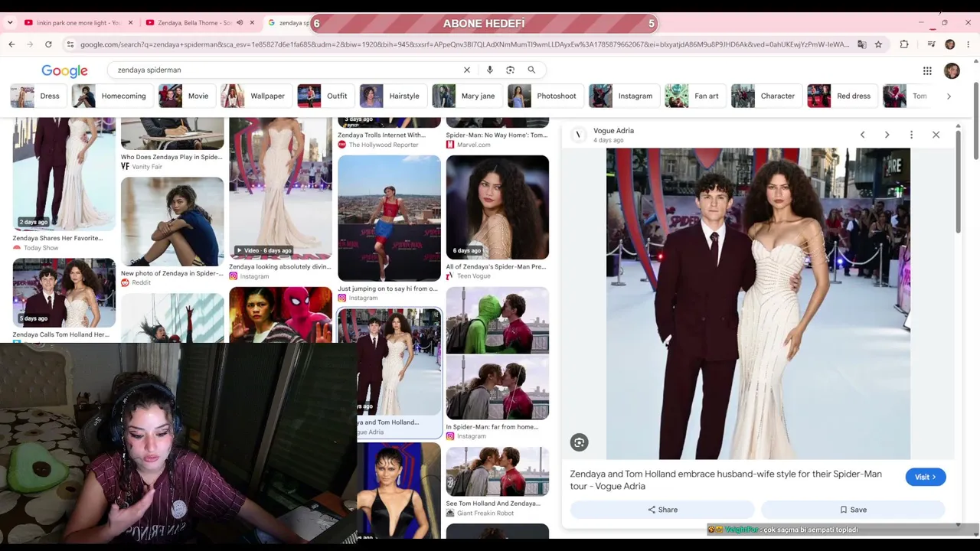Click the browser address bar URL
The image size is (980, 551).
coord(465,44)
